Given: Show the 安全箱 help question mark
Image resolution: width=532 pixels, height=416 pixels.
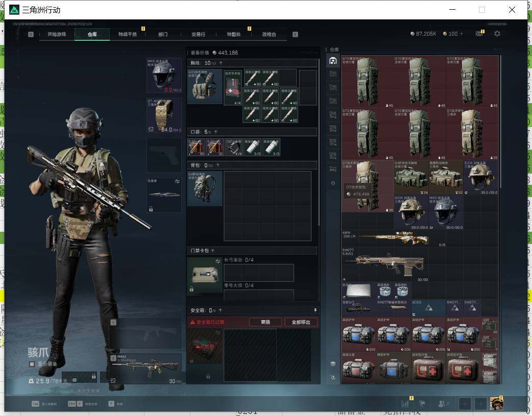Looking at the screenshot, I should [220, 310].
